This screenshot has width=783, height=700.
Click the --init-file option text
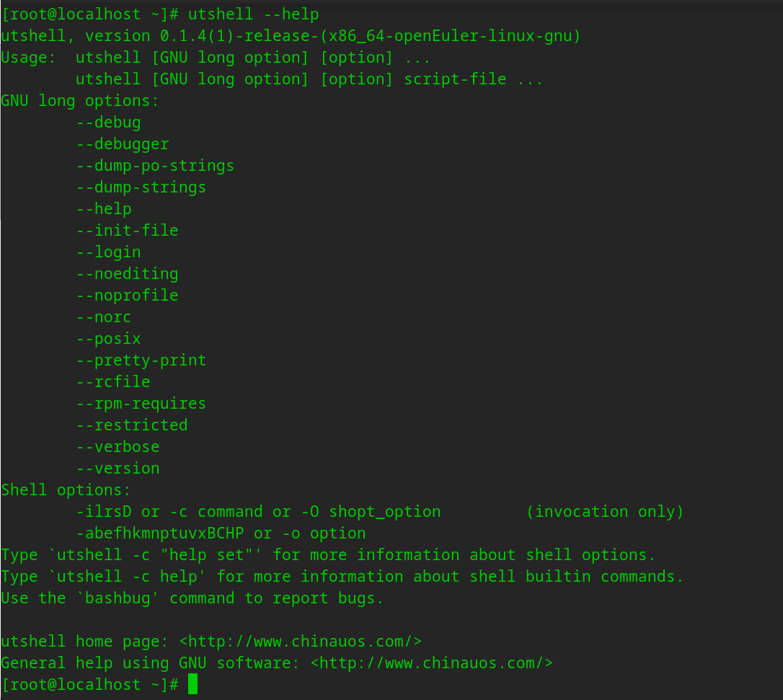click(x=127, y=231)
